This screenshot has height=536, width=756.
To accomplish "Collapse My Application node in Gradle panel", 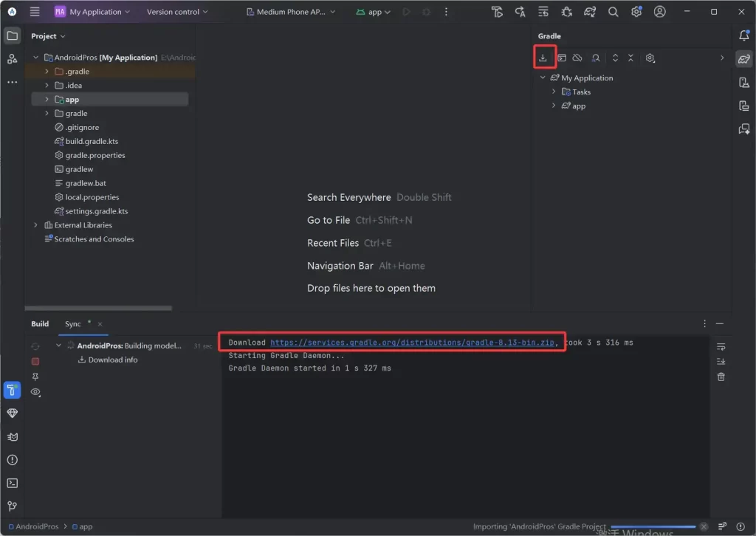I will (543, 78).
